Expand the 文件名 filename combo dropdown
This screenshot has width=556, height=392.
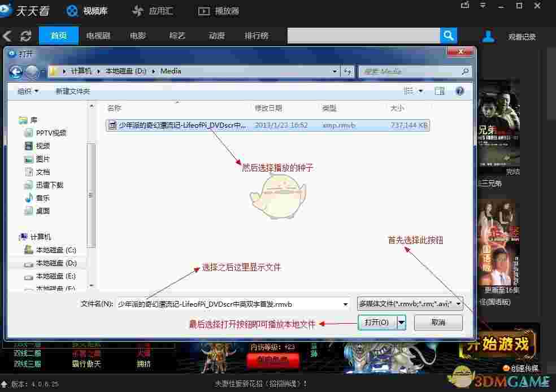[x=346, y=303]
